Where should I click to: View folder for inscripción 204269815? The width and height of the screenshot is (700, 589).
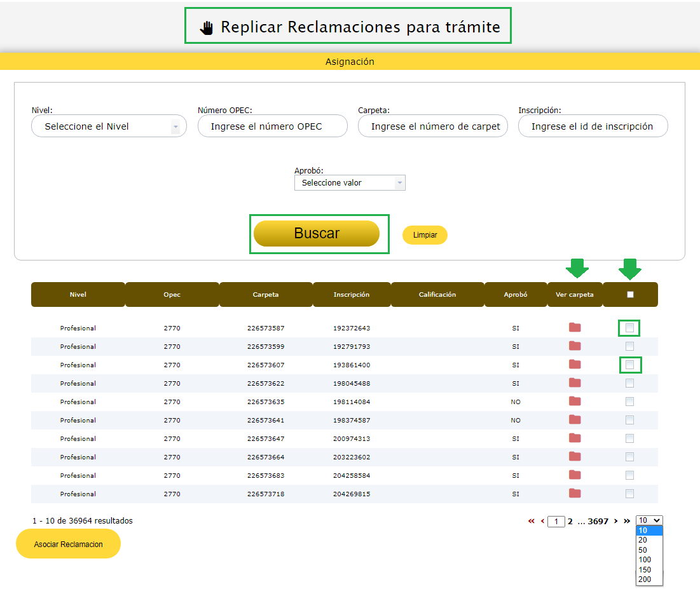pyautogui.click(x=575, y=494)
